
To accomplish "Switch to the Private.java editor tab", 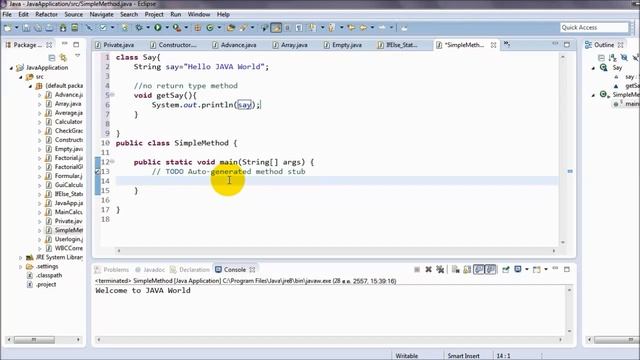I will click(x=115, y=45).
